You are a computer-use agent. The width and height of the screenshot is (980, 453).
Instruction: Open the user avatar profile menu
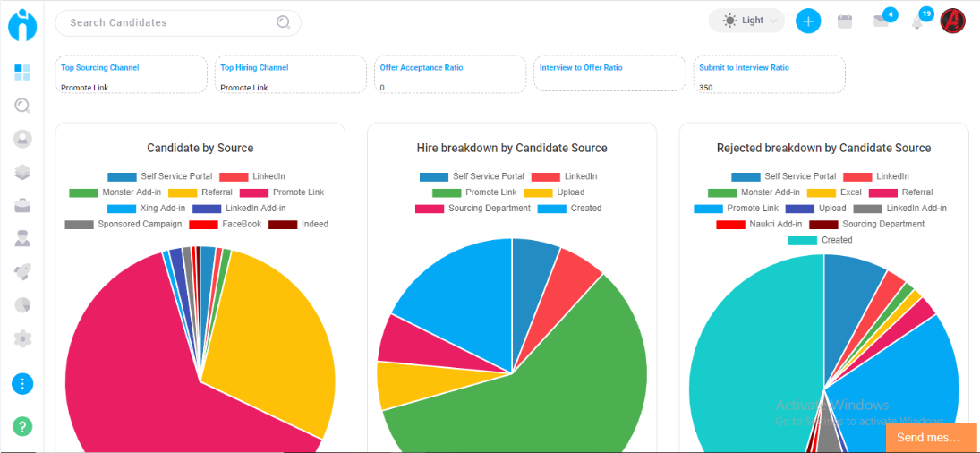[953, 21]
